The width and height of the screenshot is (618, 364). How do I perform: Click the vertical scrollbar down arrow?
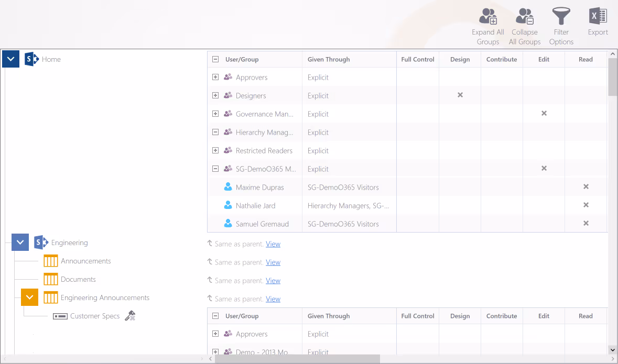(x=613, y=349)
